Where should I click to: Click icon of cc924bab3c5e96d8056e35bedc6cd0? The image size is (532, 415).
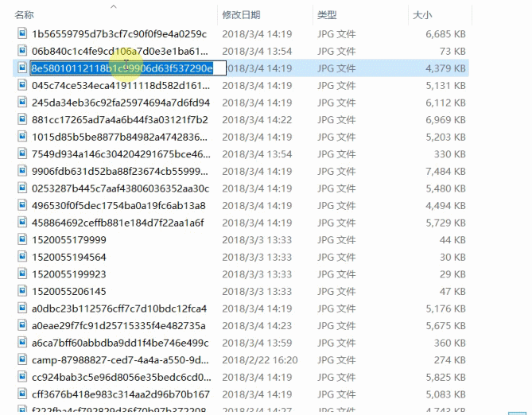coord(22,377)
